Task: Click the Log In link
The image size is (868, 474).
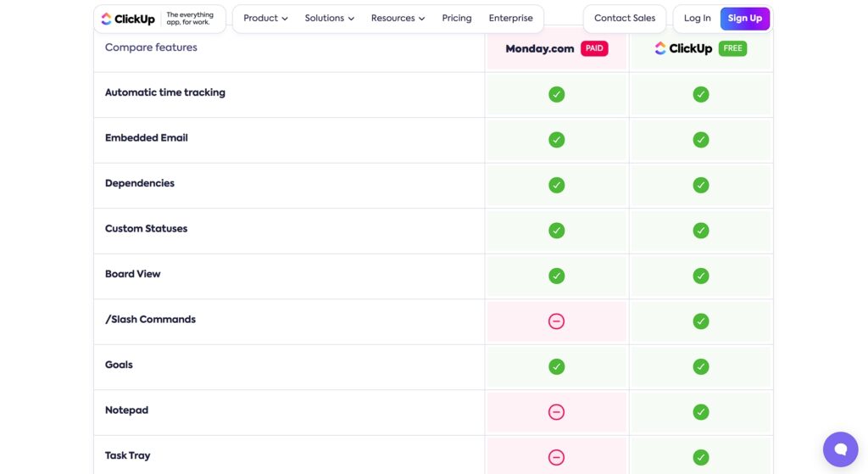Action: (x=697, y=19)
